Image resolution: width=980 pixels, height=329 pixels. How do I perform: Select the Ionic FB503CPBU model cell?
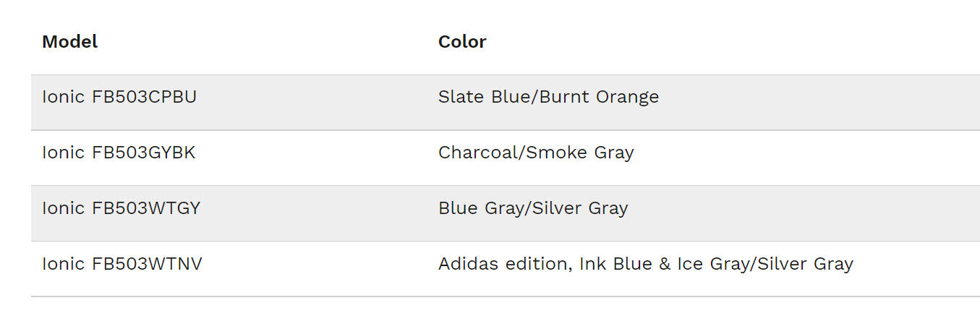tap(119, 97)
